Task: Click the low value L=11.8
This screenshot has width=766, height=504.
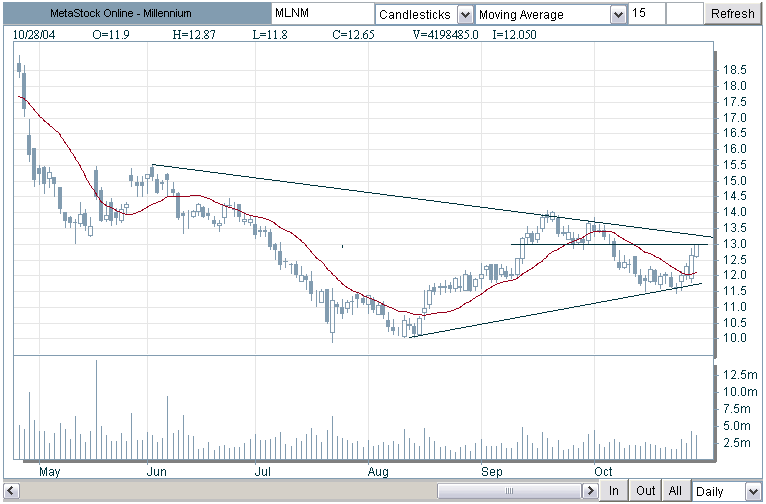Action: click(270, 35)
